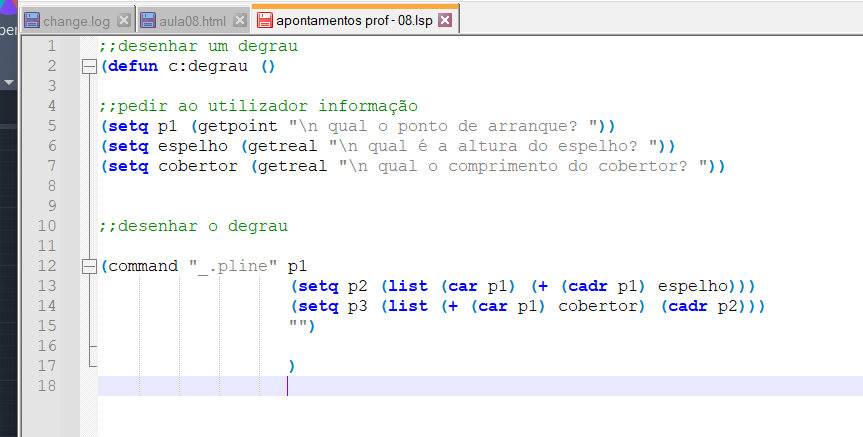Select the apontamentos prof - 08.lsp tab
Viewport: 863px width, 437px height.
pos(354,20)
